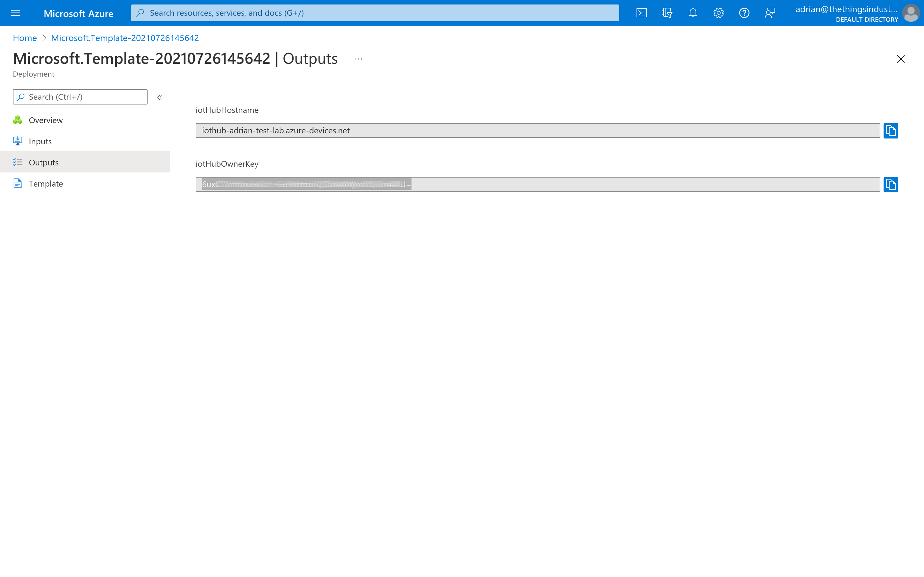The width and height of the screenshot is (924, 577).
Task: Collapse the deployment sidebar with the double chevron
Action: pos(160,97)
